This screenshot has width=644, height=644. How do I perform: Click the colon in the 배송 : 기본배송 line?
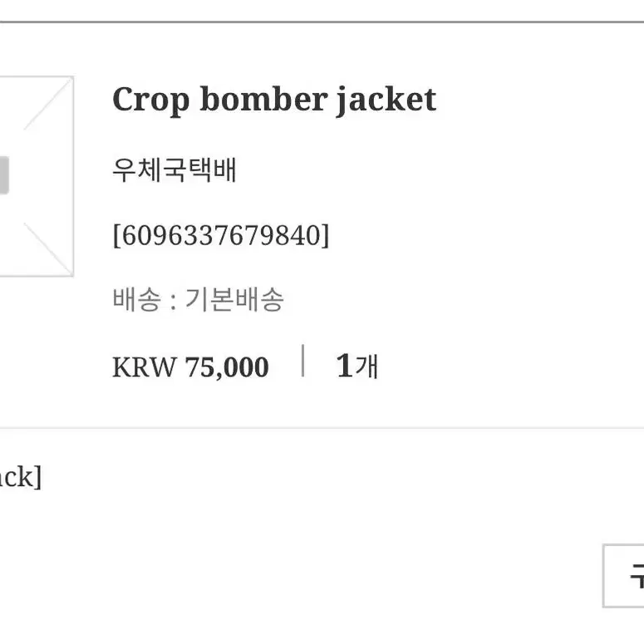(x=173, y=301)
